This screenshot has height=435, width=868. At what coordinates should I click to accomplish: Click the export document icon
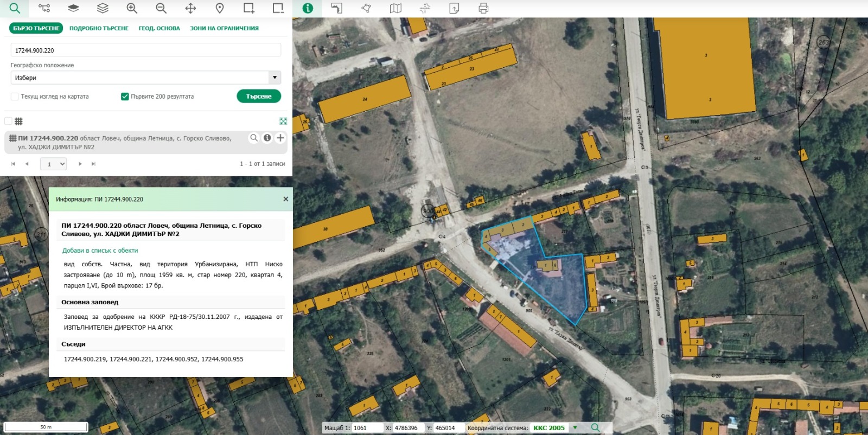click(x=454, y=8)
